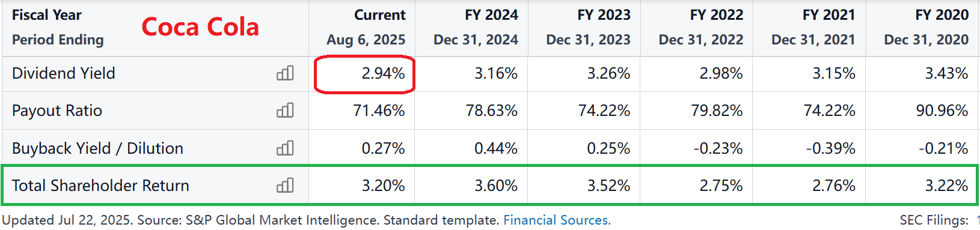Viewport: 980px width, 230px height.
Task: Open chart icon for Total Shareholder Return
Action: 285,186
